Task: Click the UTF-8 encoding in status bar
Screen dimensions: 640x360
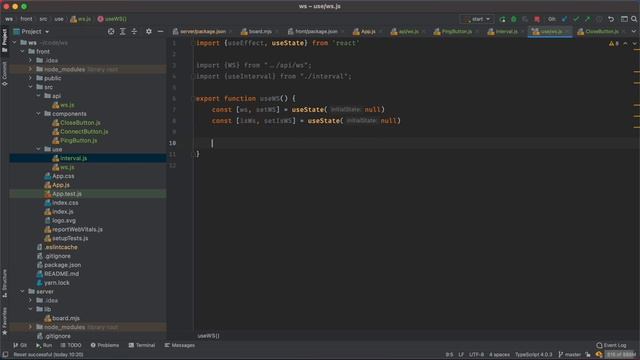Action: click(x=476, y=355)
